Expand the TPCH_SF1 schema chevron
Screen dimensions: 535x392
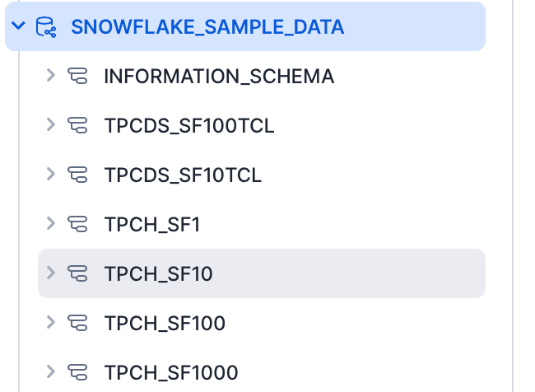(51, 223)
